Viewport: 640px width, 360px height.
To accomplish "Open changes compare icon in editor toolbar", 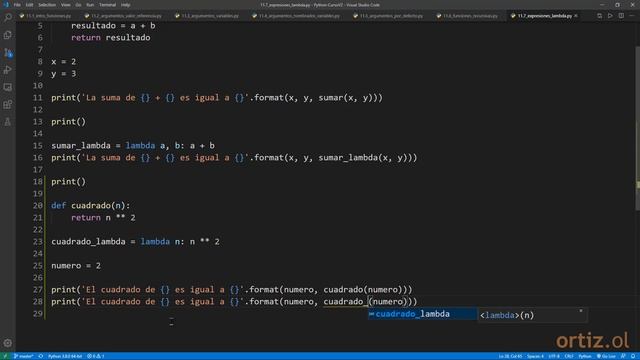I will tap(599, 16).
